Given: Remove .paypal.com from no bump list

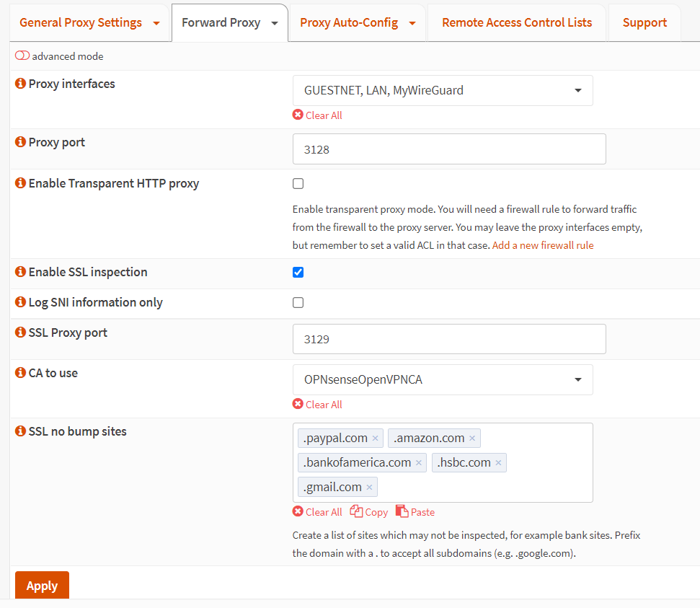Looking at the screenshot, I should click(375, 439).
